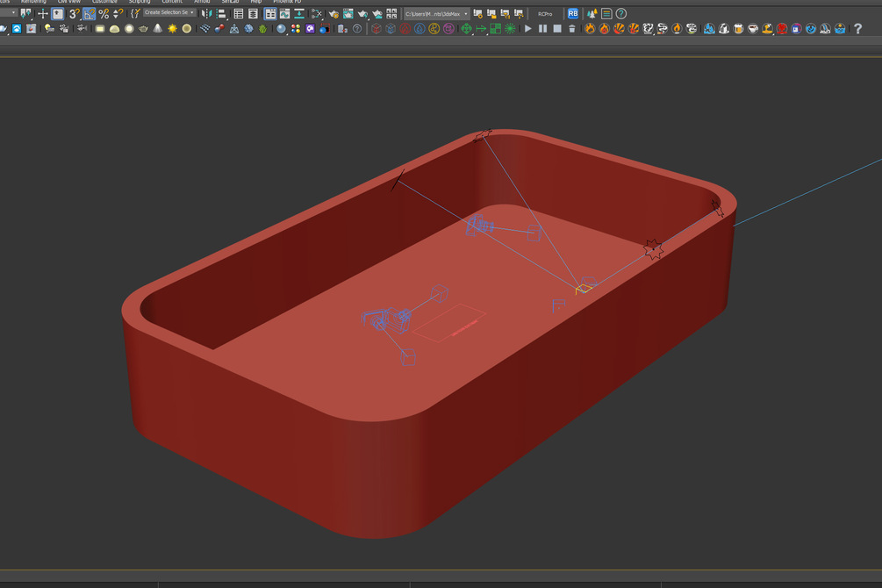Open the Schematic View node icon
This screenshot has height=588, width=882.
[x=317, y=13]
